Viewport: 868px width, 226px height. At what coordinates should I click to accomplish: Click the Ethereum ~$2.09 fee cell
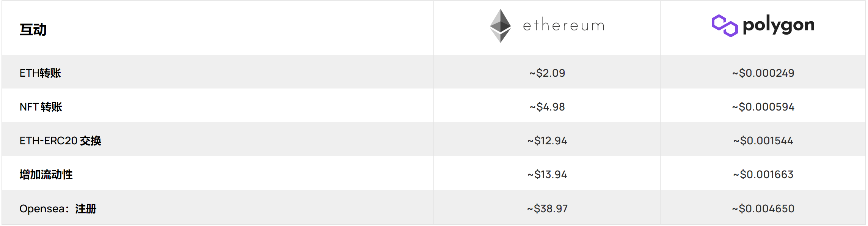coord(547,73)
